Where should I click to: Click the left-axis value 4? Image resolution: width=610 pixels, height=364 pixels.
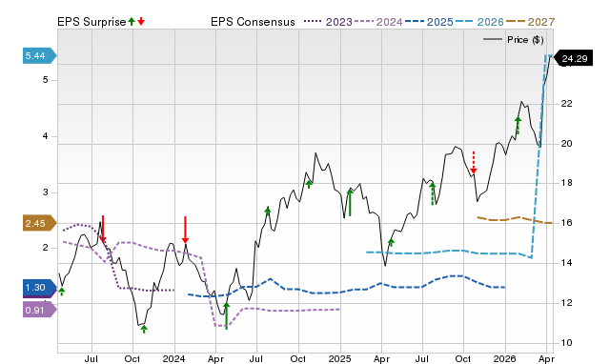[x=46, y=136]
